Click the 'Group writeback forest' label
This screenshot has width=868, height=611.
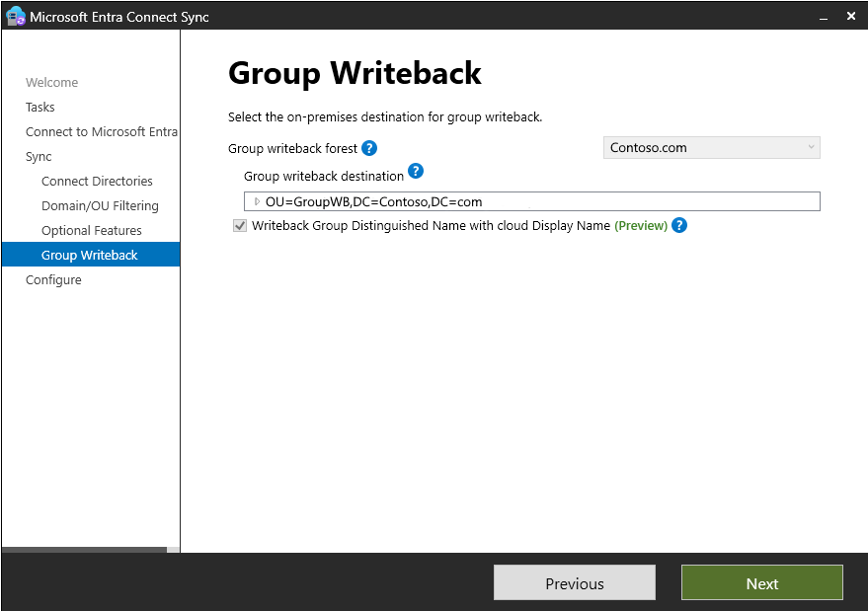(x=293, y=149)
